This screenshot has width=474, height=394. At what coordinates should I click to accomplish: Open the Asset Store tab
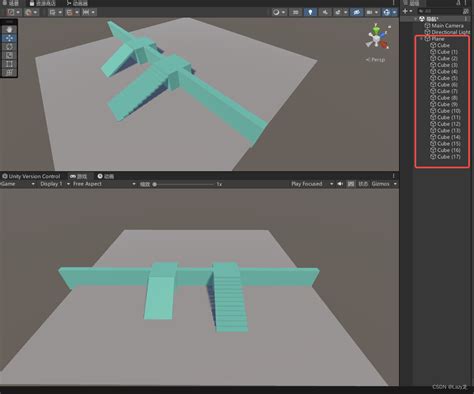tap(43, 3)
